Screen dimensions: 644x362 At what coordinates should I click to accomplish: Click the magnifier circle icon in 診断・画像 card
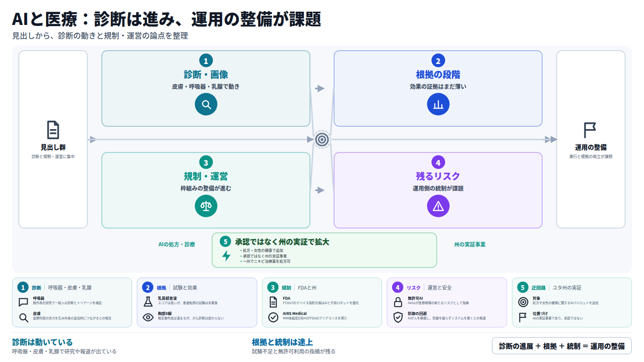(x=206, y=105)
